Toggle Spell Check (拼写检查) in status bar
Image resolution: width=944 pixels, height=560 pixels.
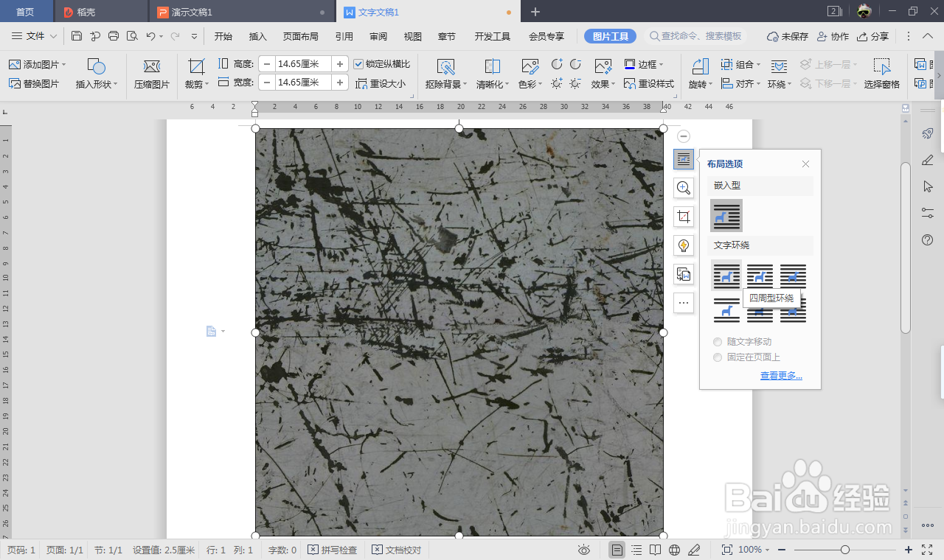[332, 550]
